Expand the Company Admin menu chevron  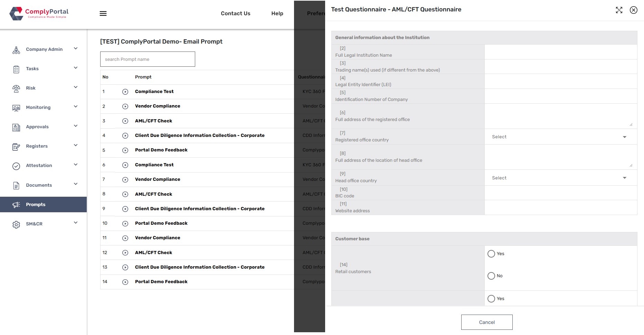click(x=76, y=49)
